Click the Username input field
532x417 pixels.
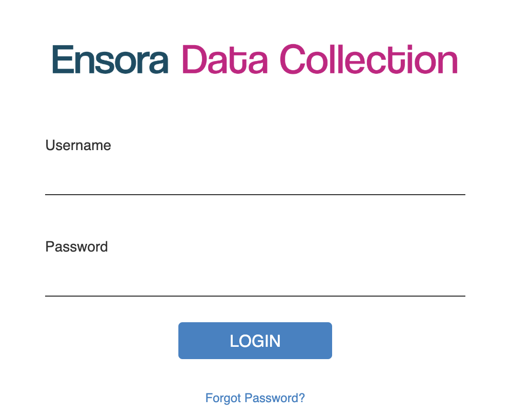click(255, 180)
